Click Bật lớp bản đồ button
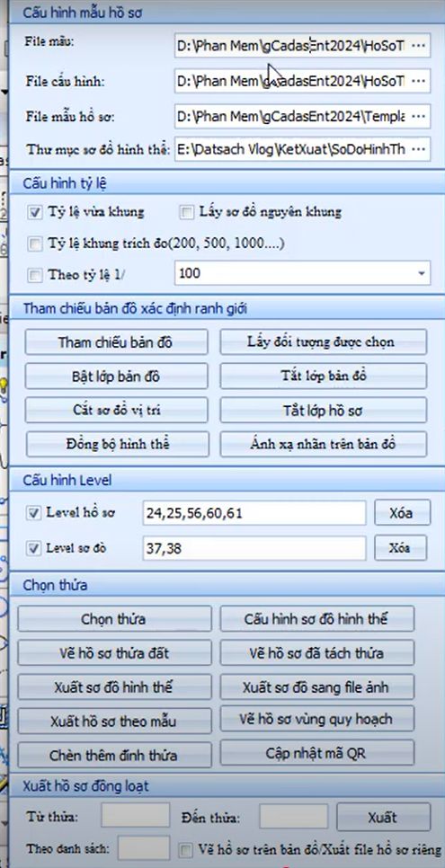The image size is (445, 868). [116, 376]
